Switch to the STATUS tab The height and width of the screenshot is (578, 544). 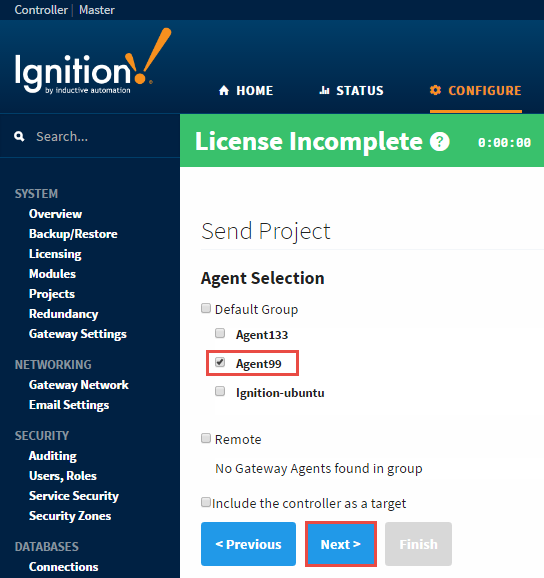[x=351, y=91]
